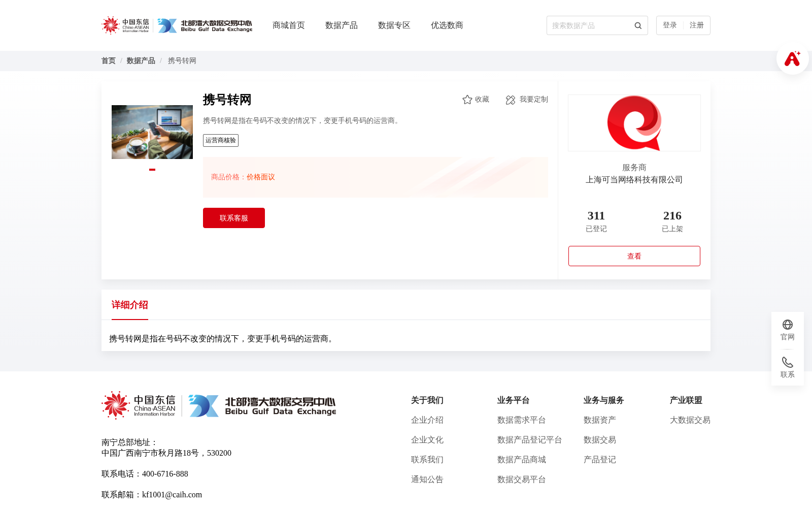Open 商城首页 in the navigation
This screenshot has height=508, width=812.
pyautogui.click(x=289, y=25)
